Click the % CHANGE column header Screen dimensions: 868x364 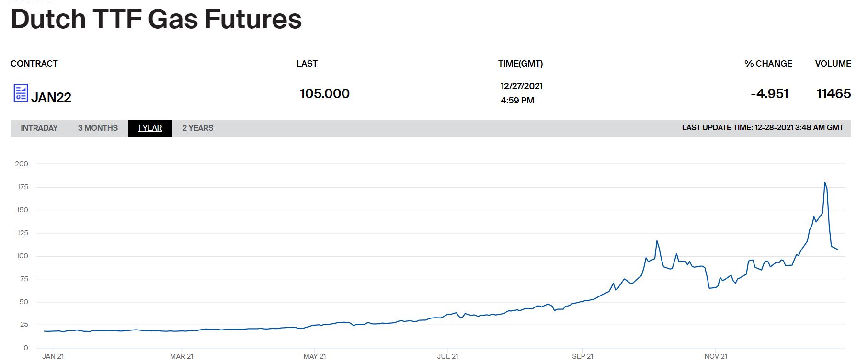(768, 64)
